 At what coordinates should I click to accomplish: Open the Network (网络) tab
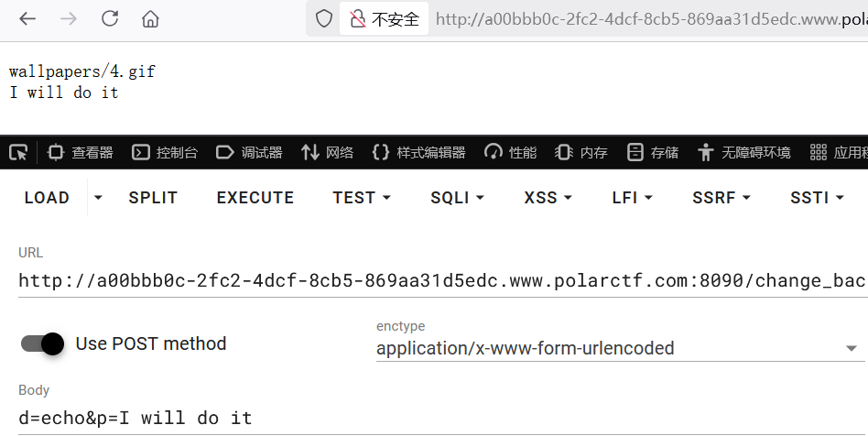[x=328, y=152]
